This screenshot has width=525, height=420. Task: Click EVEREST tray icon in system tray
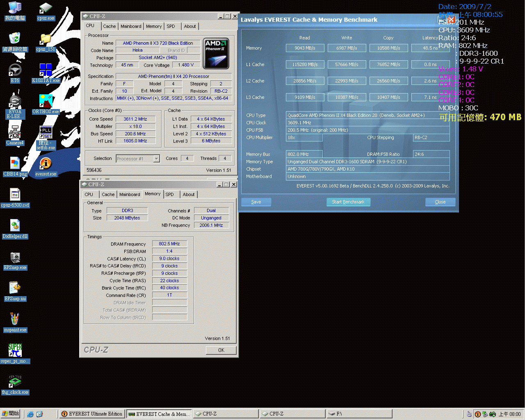[477, 414]
